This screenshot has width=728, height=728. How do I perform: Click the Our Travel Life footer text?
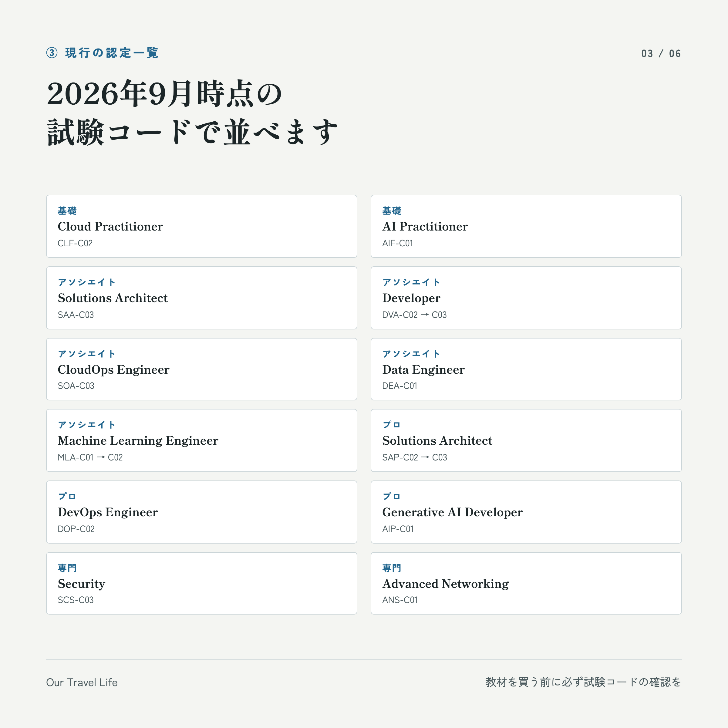point(82,682)
